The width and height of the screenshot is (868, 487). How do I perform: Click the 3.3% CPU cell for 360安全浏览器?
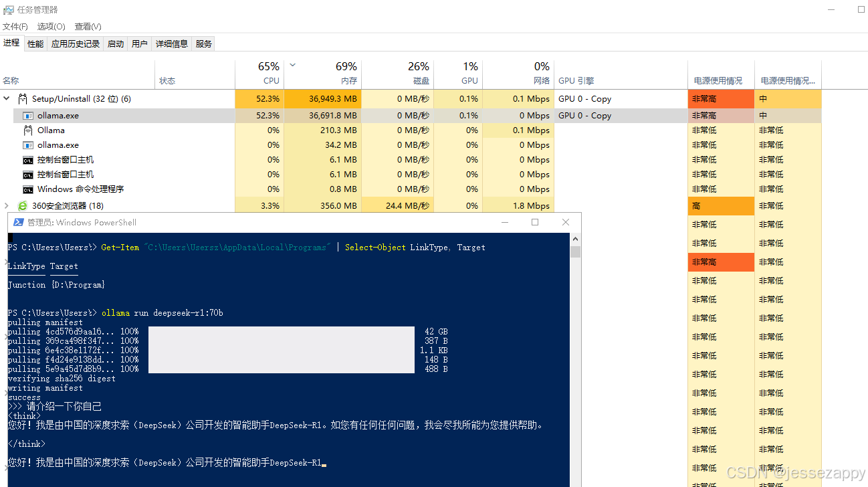[259, 206]
